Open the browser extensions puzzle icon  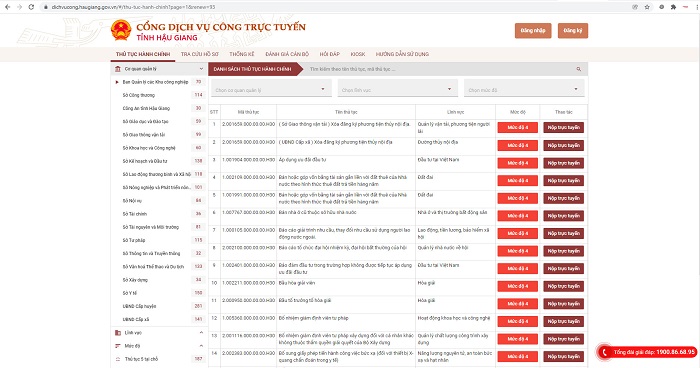tap(673, 7)
